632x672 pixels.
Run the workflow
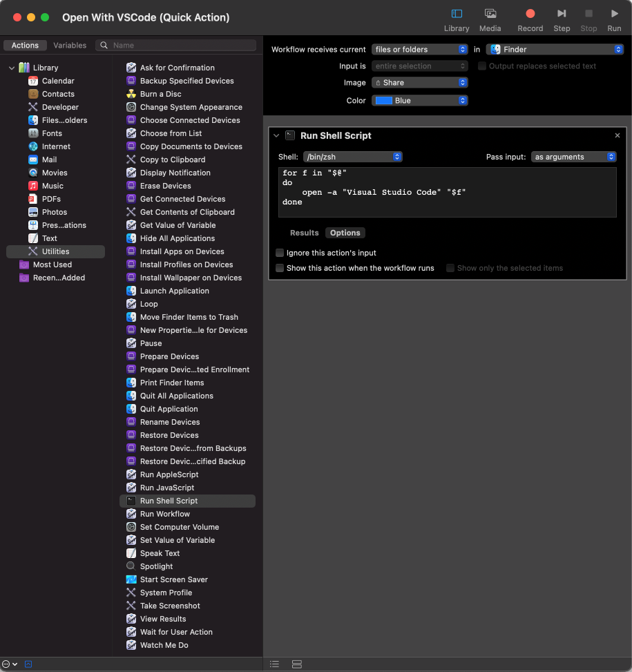pyautogui.click(x=614, y=20)
